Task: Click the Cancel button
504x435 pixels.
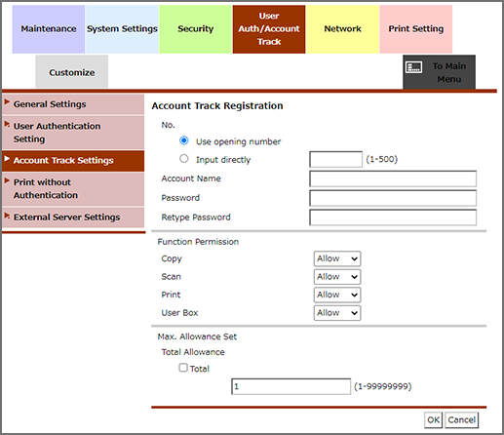Action: click(x=461, y=420)
